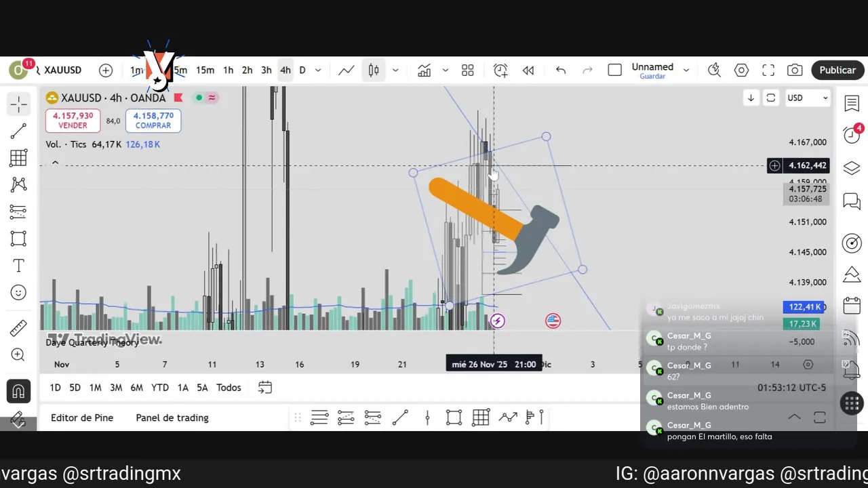The width and height of the screenshot is (868, 488).
Task: Click the COMPRAR buy price button
Action: click(x=153, y=121)
